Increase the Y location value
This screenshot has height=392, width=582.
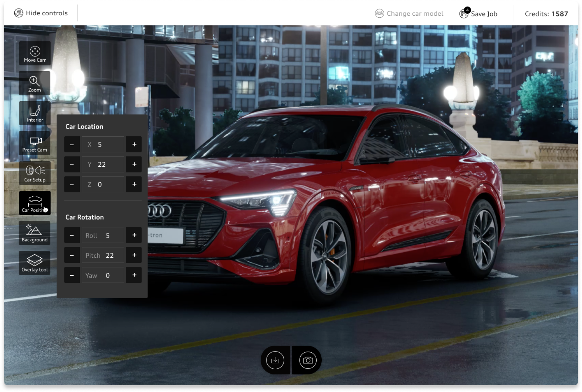(134, 165)
